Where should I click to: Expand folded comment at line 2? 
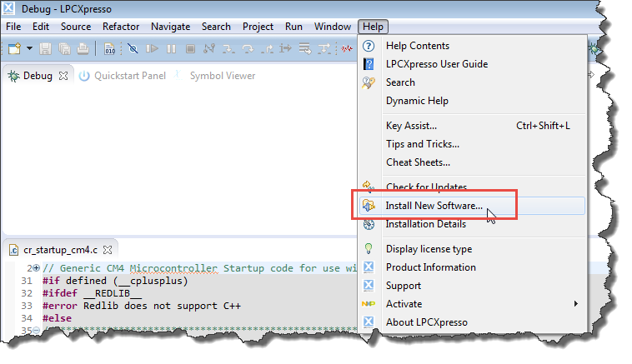coord(36,268)
